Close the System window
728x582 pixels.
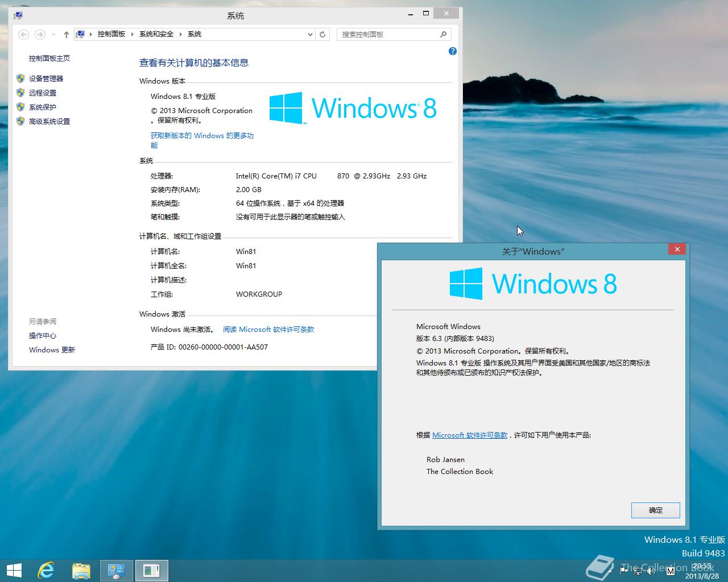pyautogui.click(x=446, y=13)
